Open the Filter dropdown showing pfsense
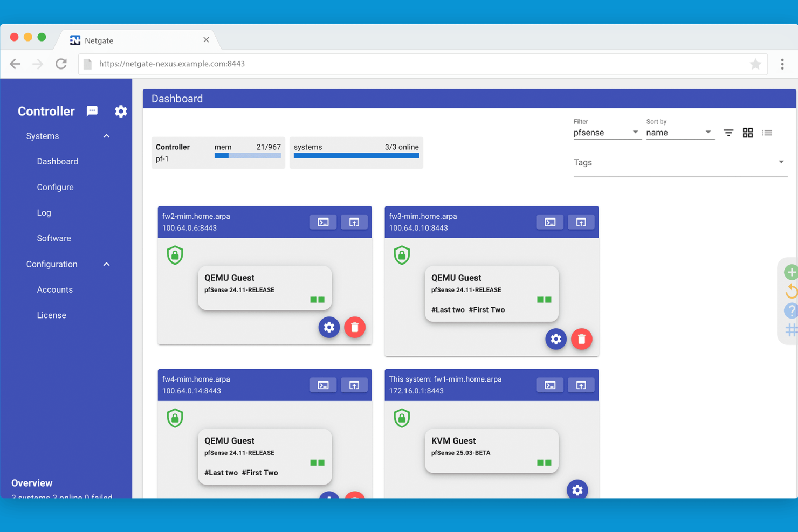798x532 pixels. 607,133
